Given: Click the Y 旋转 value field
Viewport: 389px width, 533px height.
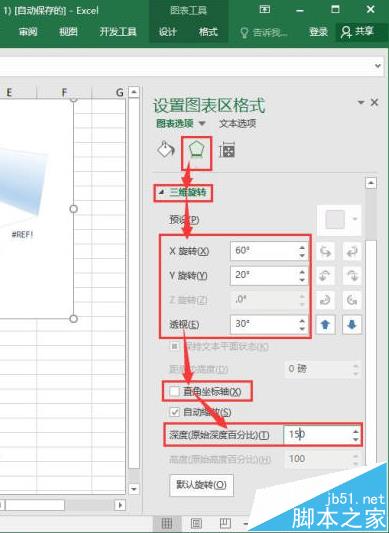Looking at the screenshot, I should pyautogui.click(x=264, y=275).
